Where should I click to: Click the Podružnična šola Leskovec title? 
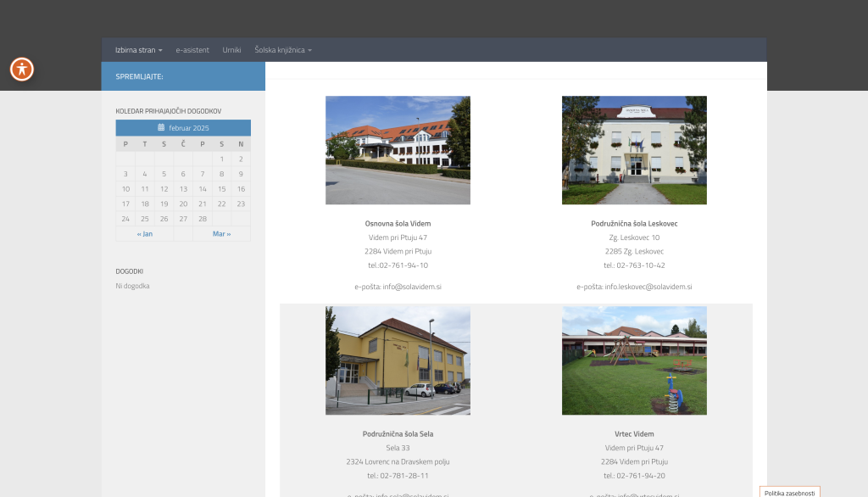(x=634, y=224)
